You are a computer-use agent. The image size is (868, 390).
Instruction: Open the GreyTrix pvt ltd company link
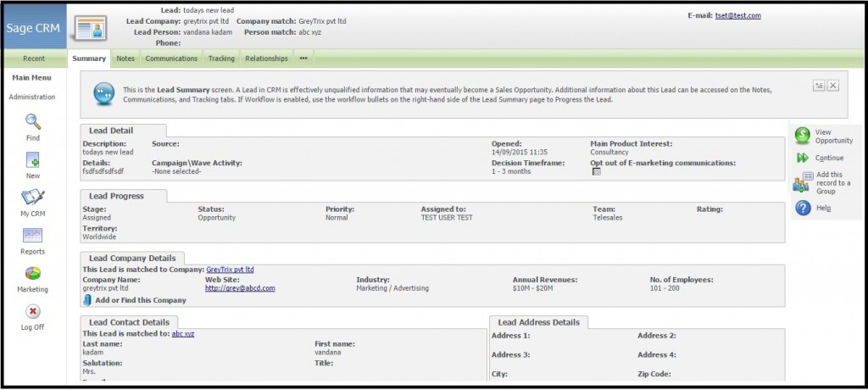(230, 270)
